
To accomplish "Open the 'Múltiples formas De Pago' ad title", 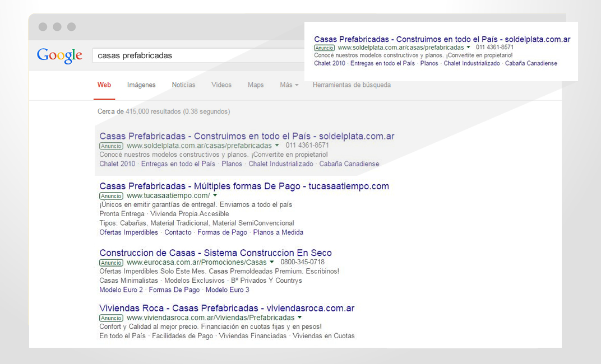I will click(x=244, y=186).
